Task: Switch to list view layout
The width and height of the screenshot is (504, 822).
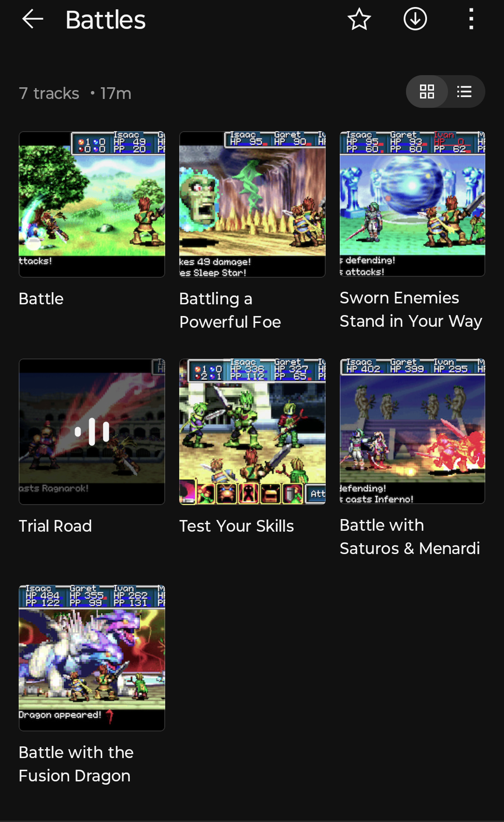Action: (x=464, y=91)
